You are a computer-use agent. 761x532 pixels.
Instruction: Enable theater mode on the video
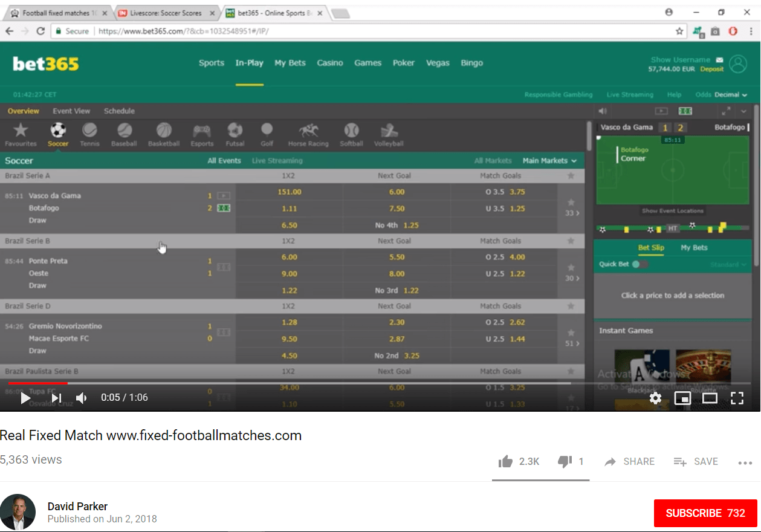pyautogui.click(x=710, y=398)
